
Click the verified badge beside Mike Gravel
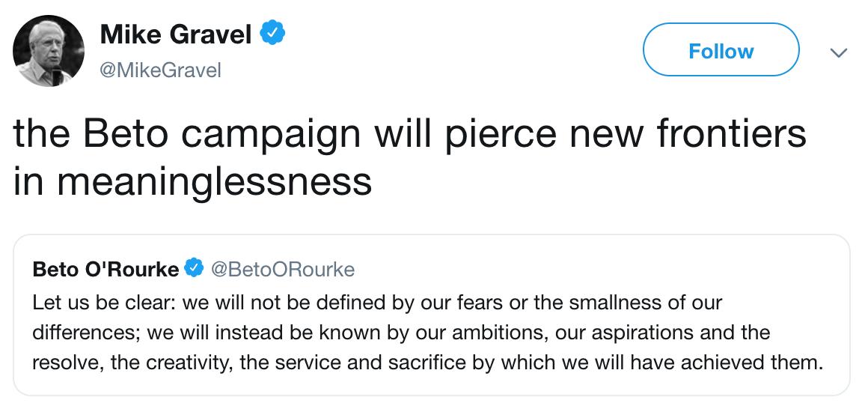click(272, 34)
